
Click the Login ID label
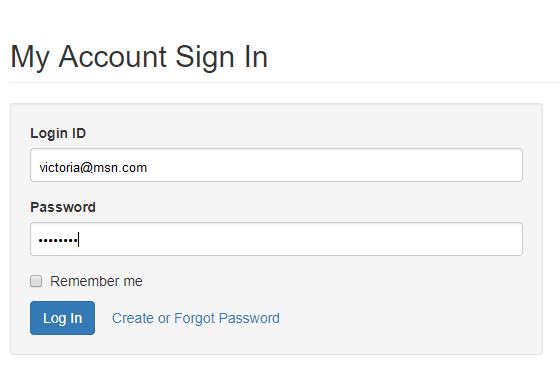58,133
